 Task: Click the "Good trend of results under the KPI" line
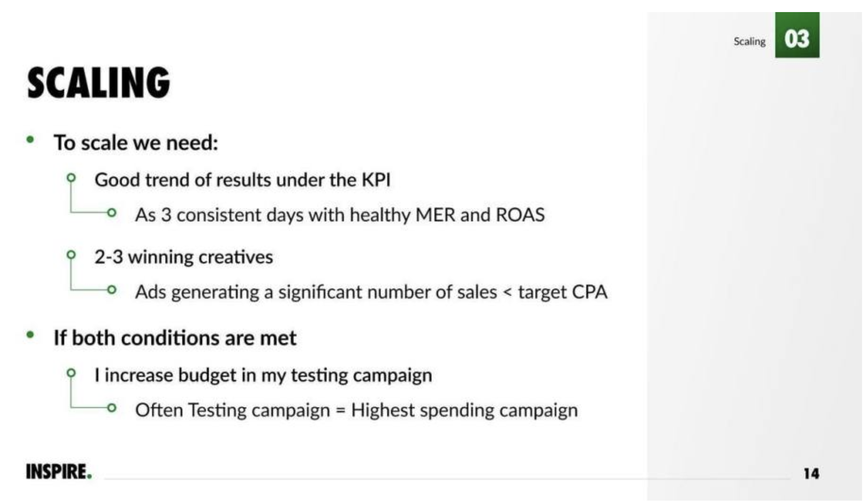tap(242, 180)
